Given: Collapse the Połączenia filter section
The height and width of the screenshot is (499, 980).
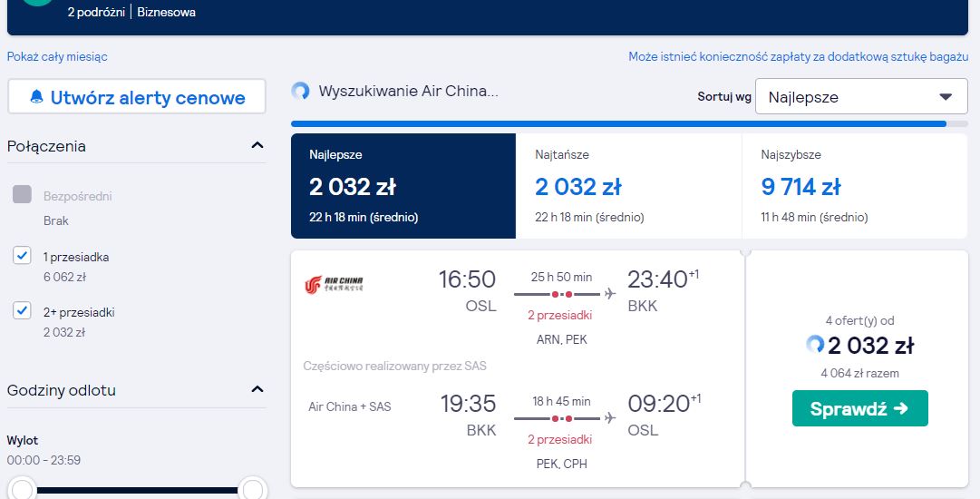Looking at the screenshot, I should [x=257, y=146].
